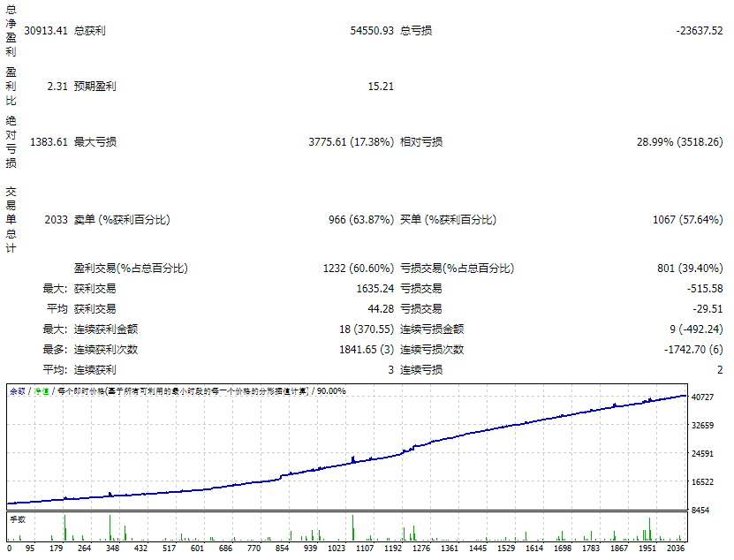
Task: Click the 买单 value 1067 (57.64%)
Action: click(685, 220)
